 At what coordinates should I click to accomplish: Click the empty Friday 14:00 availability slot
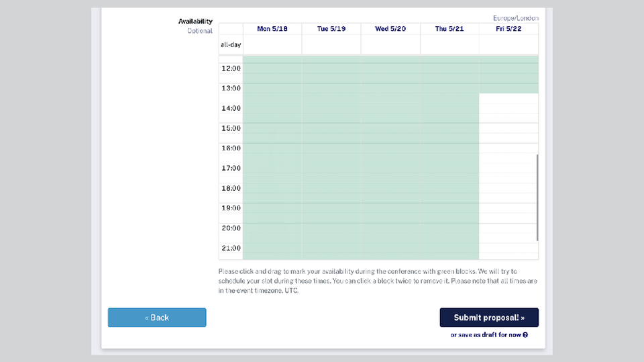(508, 108)
